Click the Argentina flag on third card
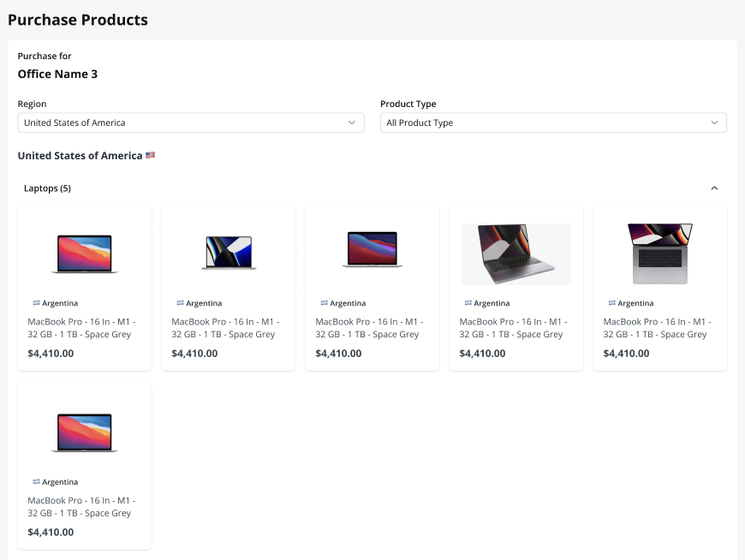Screen dimensions: 745x560 (x=324, y=303)
